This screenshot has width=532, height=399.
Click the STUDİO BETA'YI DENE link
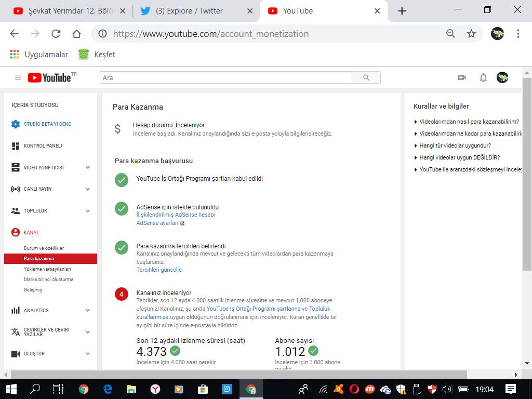pos(47,124)
